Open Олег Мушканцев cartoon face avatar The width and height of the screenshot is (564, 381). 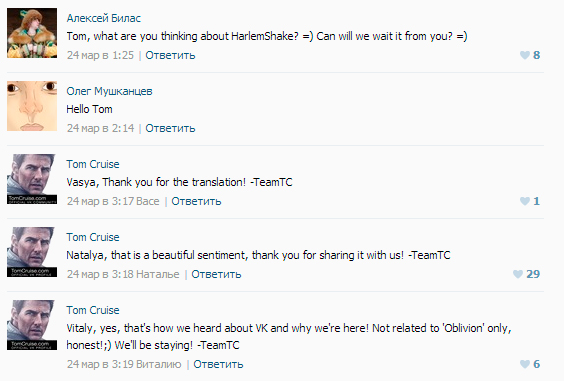tap(32, 106)
